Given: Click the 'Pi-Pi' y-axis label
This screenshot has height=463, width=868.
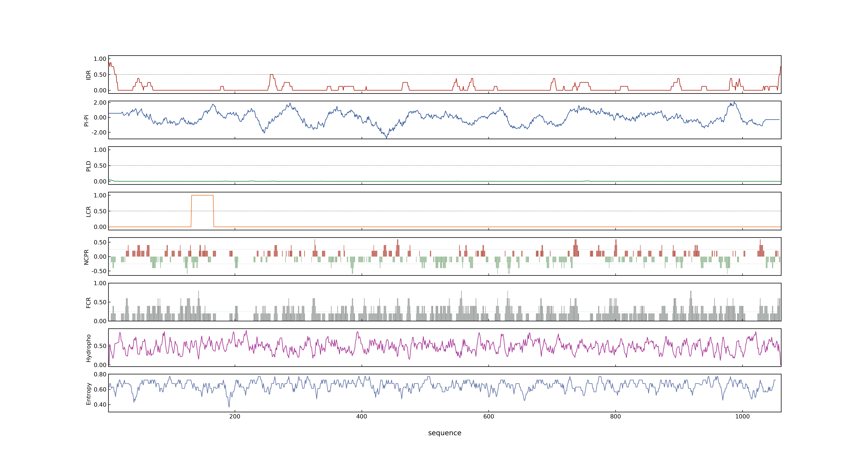Looking at the screenshot, I should 86,120.
